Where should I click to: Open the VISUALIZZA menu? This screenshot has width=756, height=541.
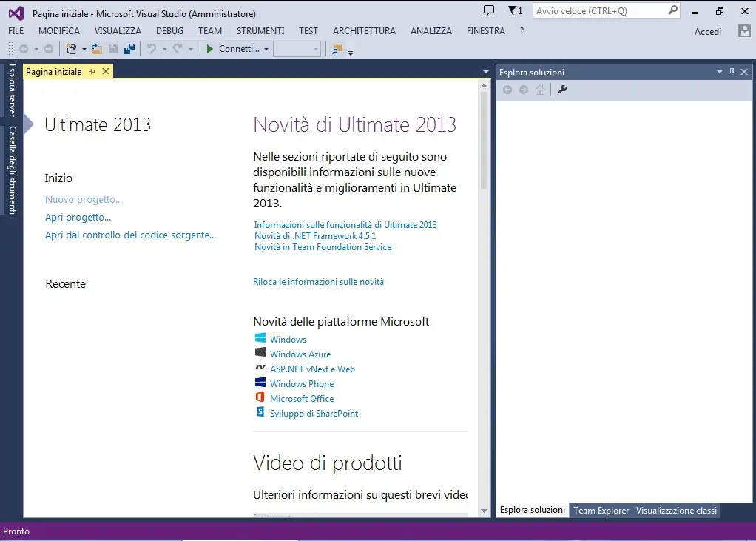(x=118, y=31)
